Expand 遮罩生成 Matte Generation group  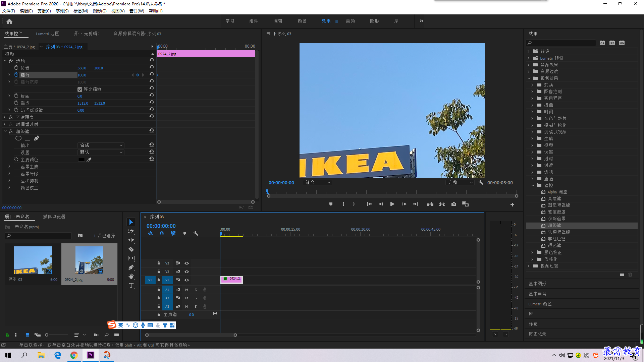click(9, 166)
